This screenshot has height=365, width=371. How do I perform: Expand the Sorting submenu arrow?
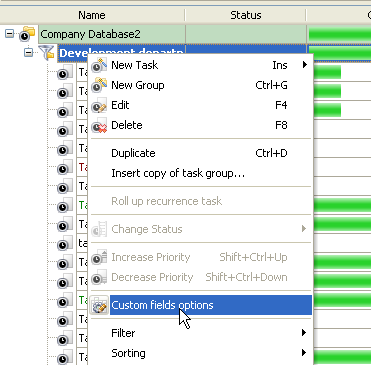tap(304, 353)
